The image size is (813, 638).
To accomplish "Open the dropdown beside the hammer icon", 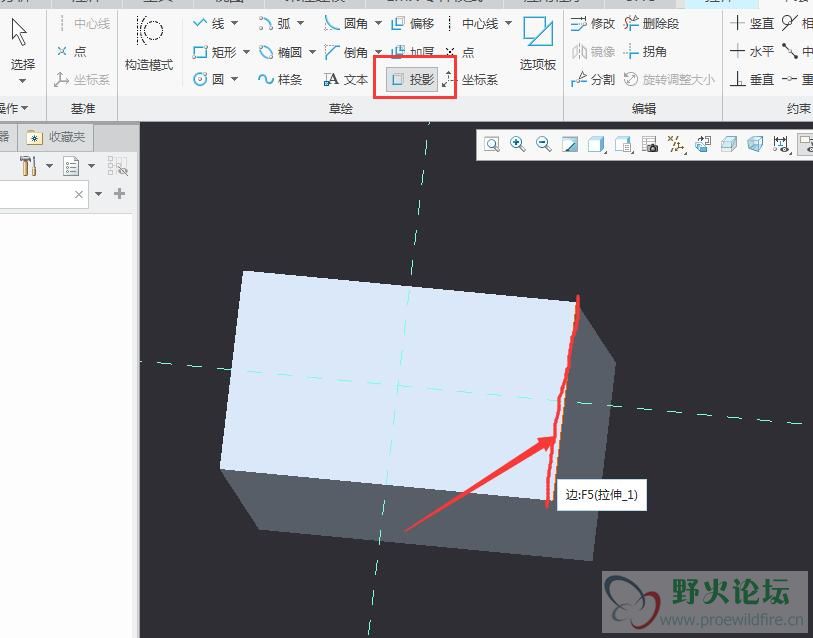I will coord(49,166).
